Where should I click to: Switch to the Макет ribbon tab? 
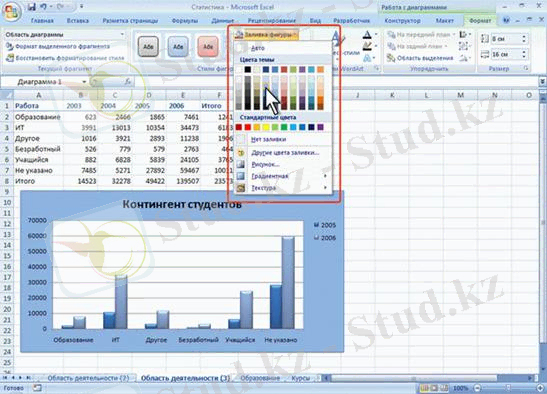(445, 21)
